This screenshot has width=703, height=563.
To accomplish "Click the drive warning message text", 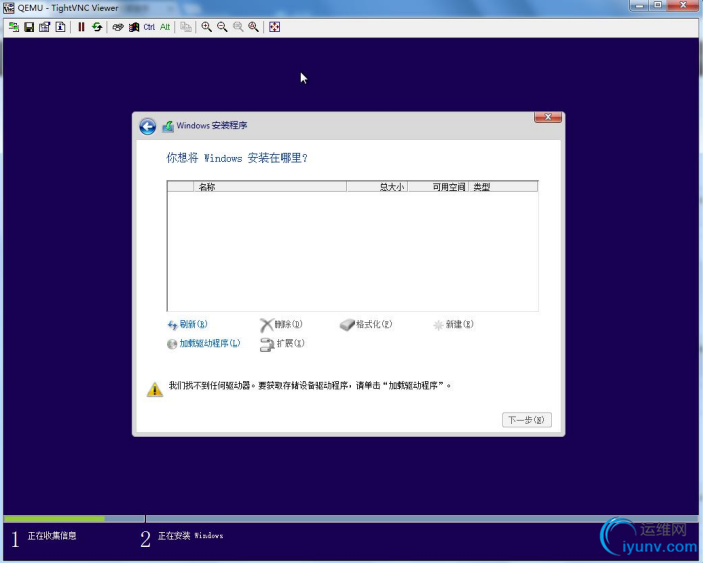I will 309,385.
